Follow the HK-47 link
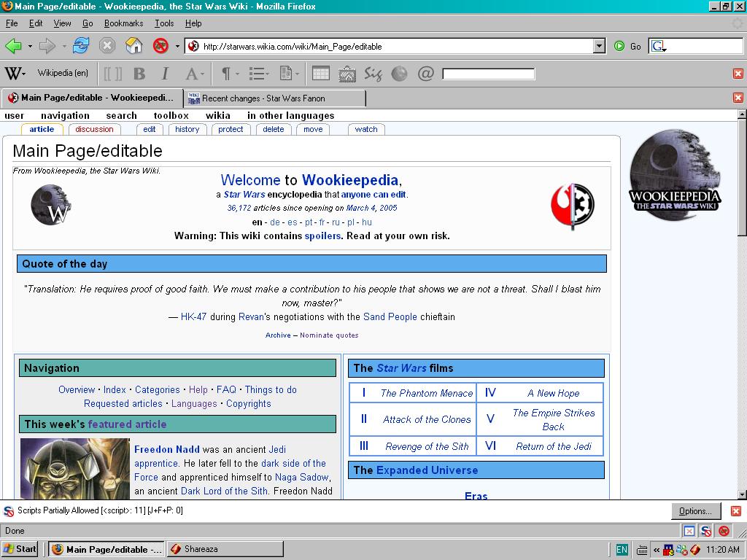The width and height of the screenshot is (747, 560). tap(193, 316)
